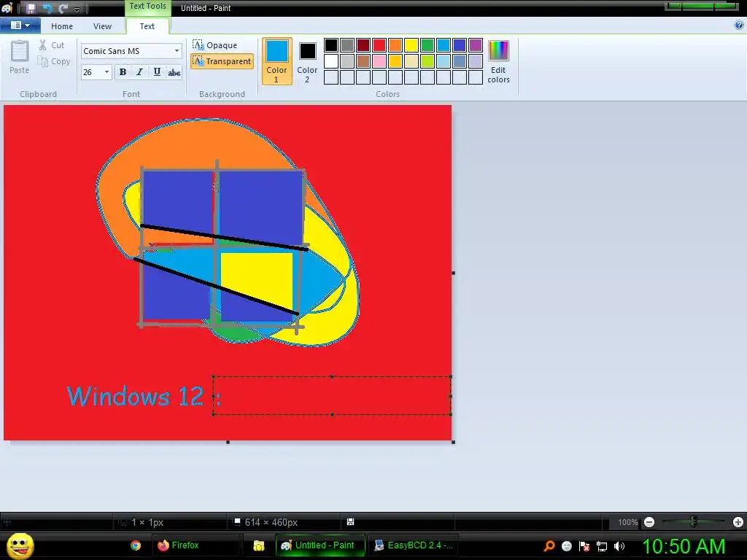The image size is (747, 560).
Task: Pick the black palette swatch
Action: tap(331, 45)
